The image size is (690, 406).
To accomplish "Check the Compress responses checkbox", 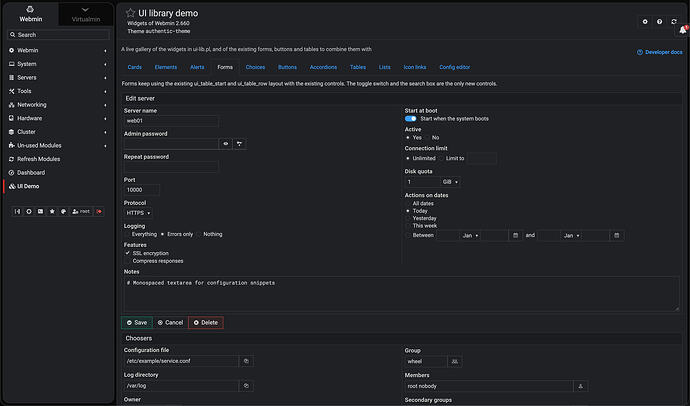I will pyautogui.click(x=128, y=261).
